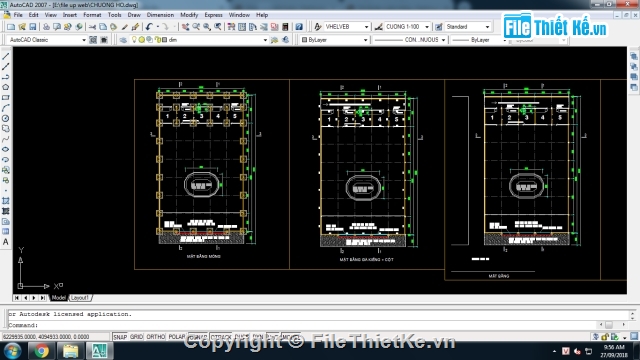640x360 pixels.
Task: Select the Polygon tool
Action: [x=6, y=87]
